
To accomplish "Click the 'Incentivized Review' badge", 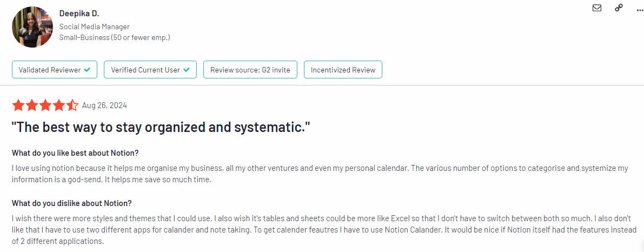I will pyautogui.click(x=343, y=70).
